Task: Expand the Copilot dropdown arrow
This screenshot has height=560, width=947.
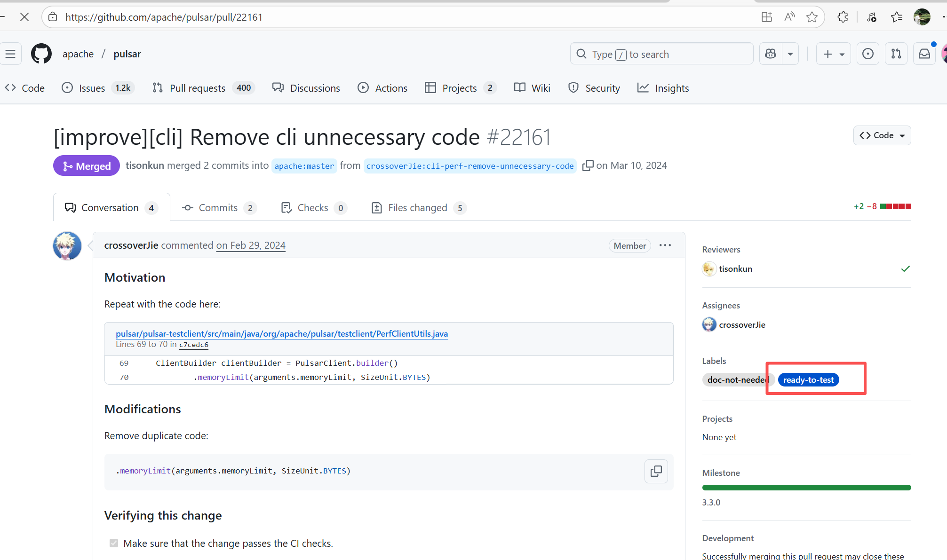Action: point(790,54)
